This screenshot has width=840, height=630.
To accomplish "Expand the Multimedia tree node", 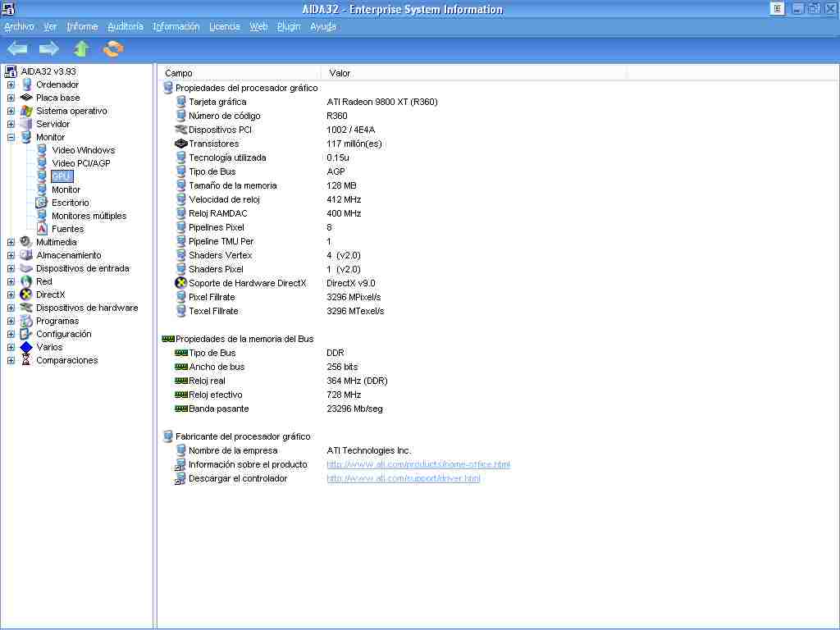I will tap(11, 242).
